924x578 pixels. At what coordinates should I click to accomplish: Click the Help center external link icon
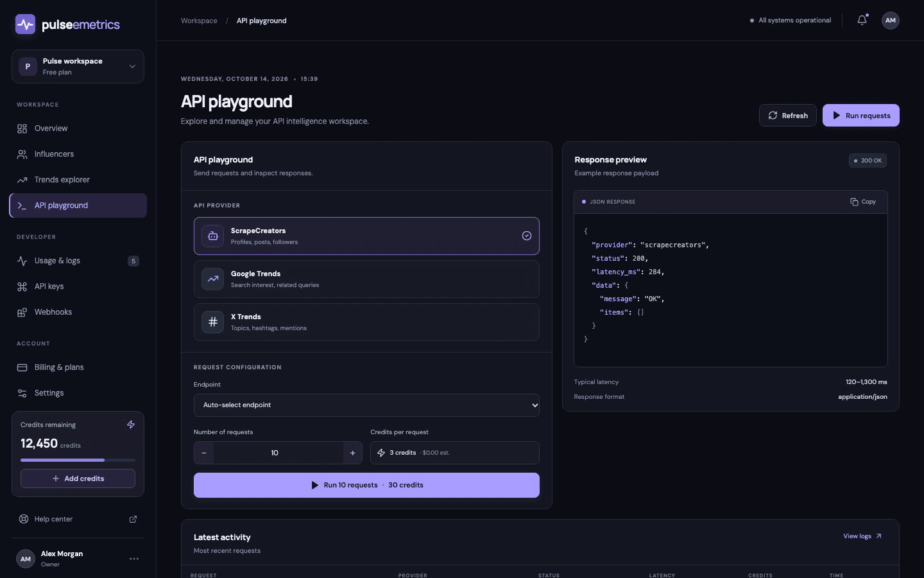point(133,519)
